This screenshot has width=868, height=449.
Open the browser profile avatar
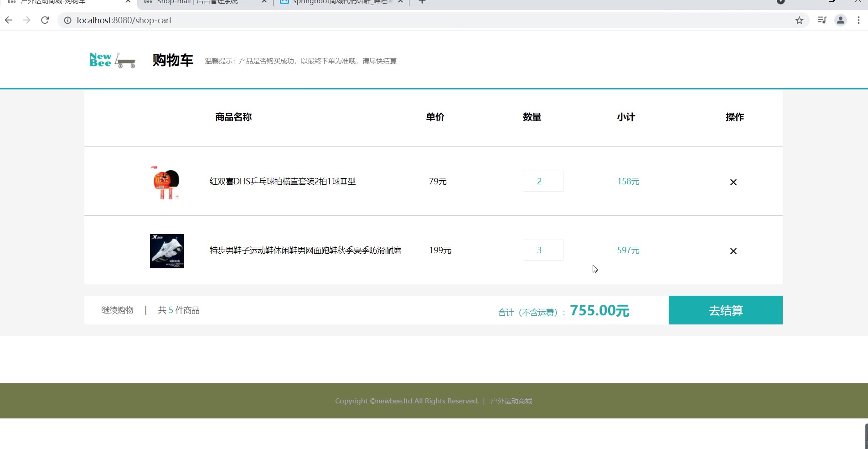click(x=840, y=20)
